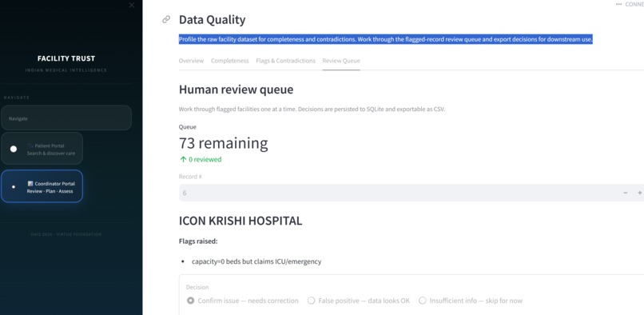Increase the Record # with plus button
The height and width of the screenshot is (315, 644).
639,193
